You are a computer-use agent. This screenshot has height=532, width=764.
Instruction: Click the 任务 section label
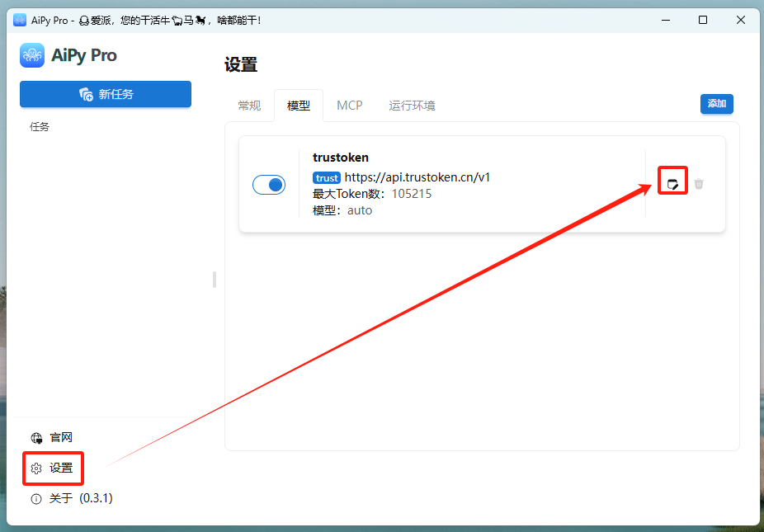40,127
